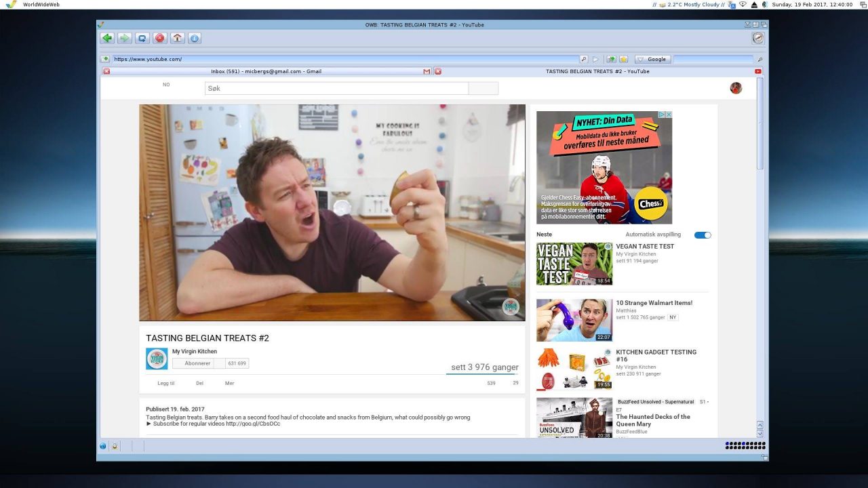
Task: Click the translate icon in the system tray
Action: [x=732, y=4]
